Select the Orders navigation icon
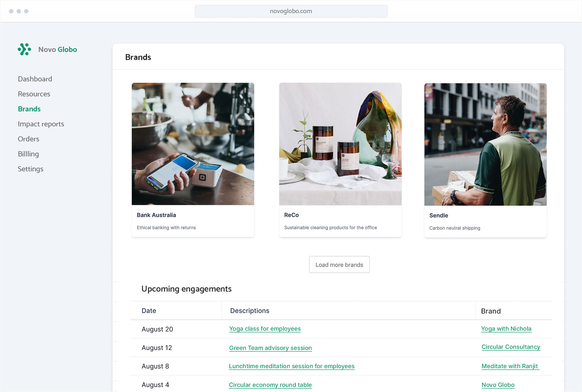 click(28, 139)
